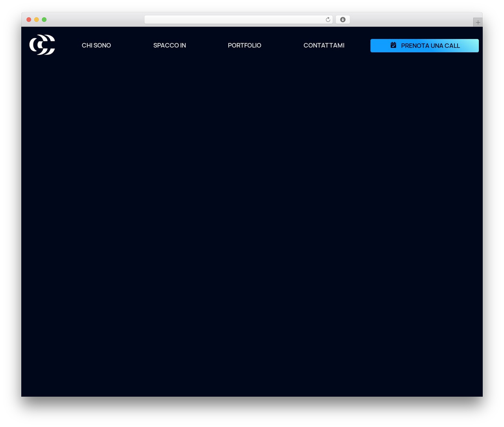The width and height of the screenshot is (504, 427).
Task: Maximize the window with the green button
Action: 44,20
